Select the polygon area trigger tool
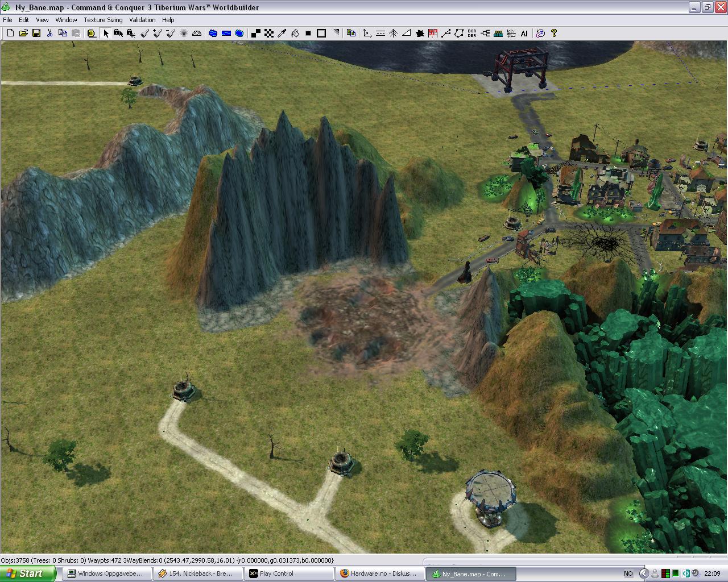Screen dimensions: 728x582 459,34
